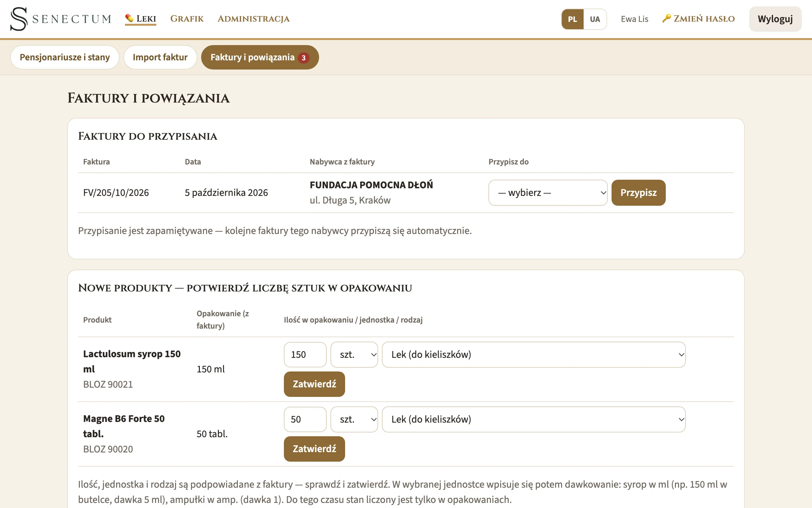Click Przypisz for invoice FV/205/10/2026
The image size is (812, 508).
638,193
